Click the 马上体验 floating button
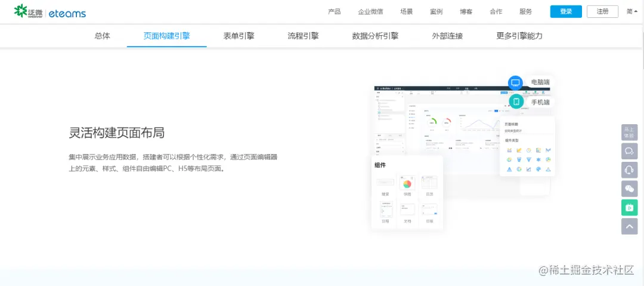 (629, 132)
